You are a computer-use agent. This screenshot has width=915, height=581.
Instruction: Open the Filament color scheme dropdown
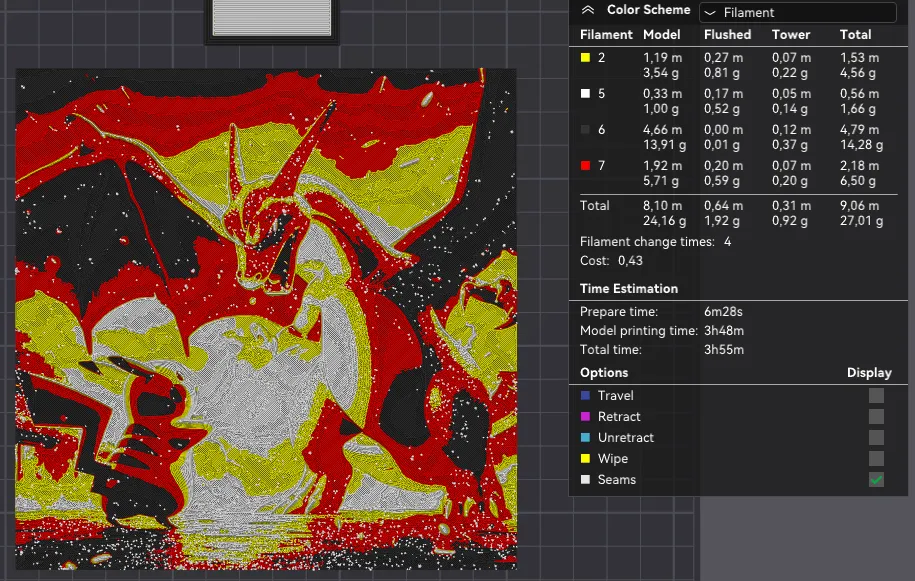[x=798, y=12]
